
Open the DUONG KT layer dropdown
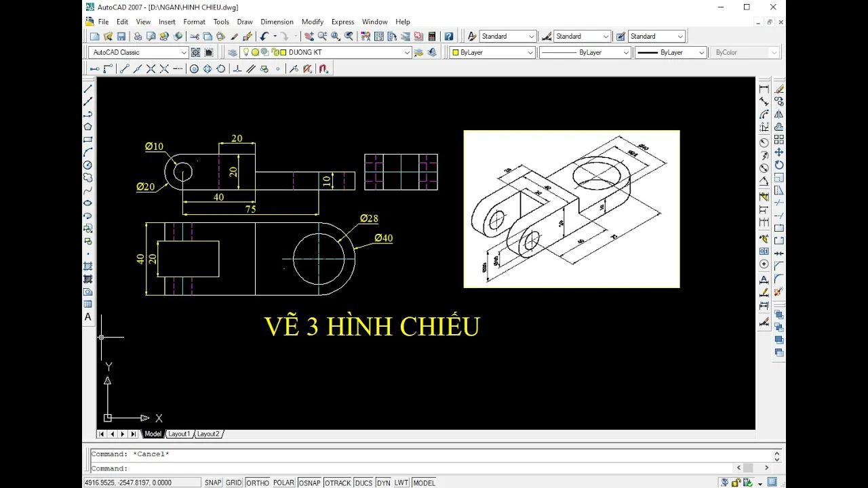click(x=407, y=52)
